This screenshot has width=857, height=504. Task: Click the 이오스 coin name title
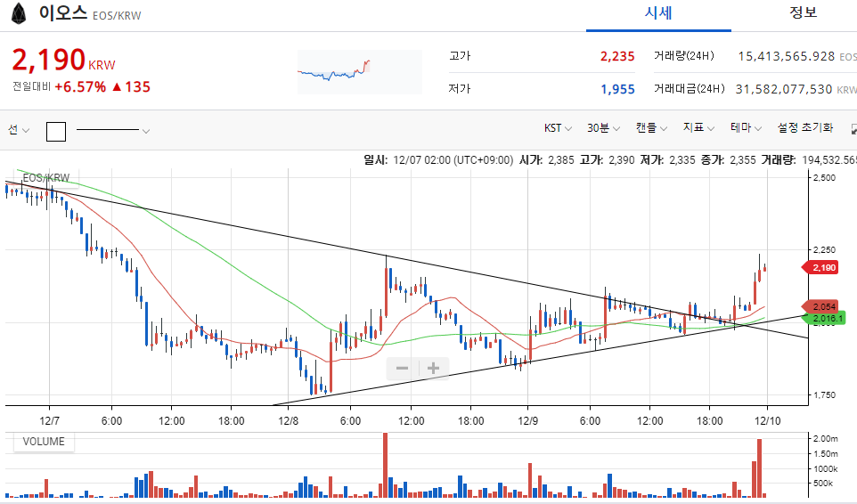pos(63,12)
